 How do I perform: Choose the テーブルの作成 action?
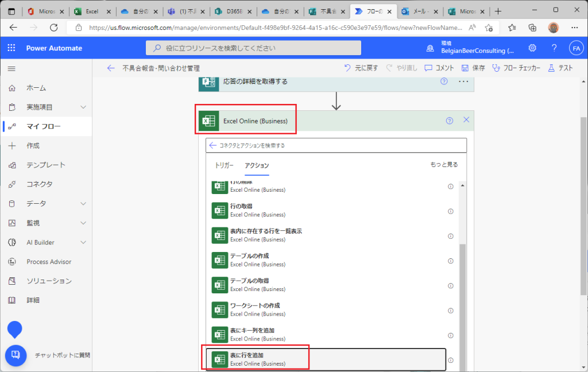click(x=326, y=260)
